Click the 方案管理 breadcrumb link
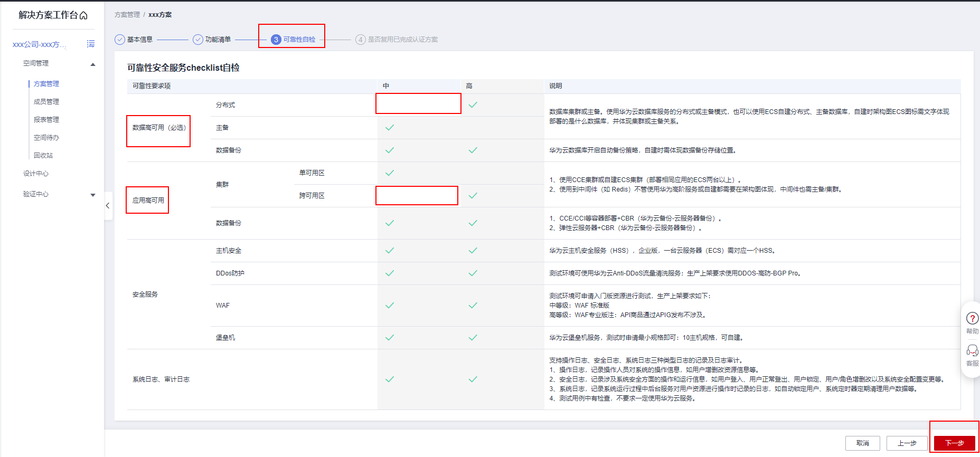 127,15
